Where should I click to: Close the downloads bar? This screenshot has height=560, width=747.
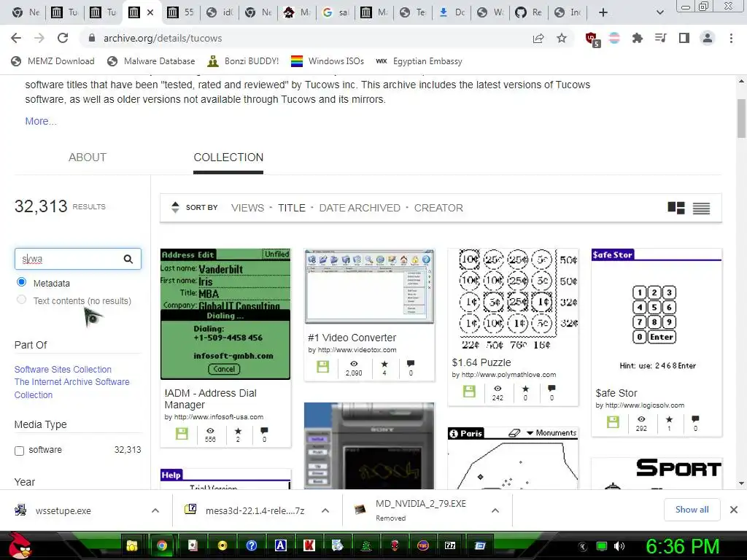[734, 510]
